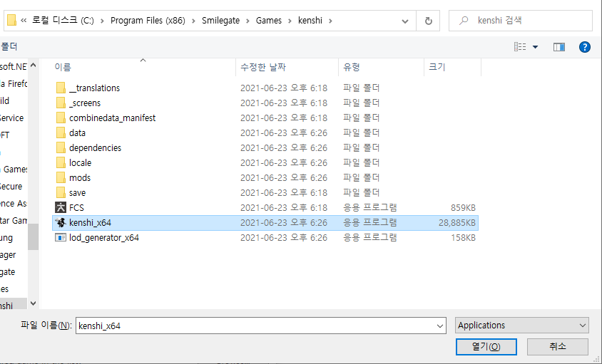Click the refresh button next to address bar
The width and height of the screenshot is (602, 364).
[x=428, y=21]
